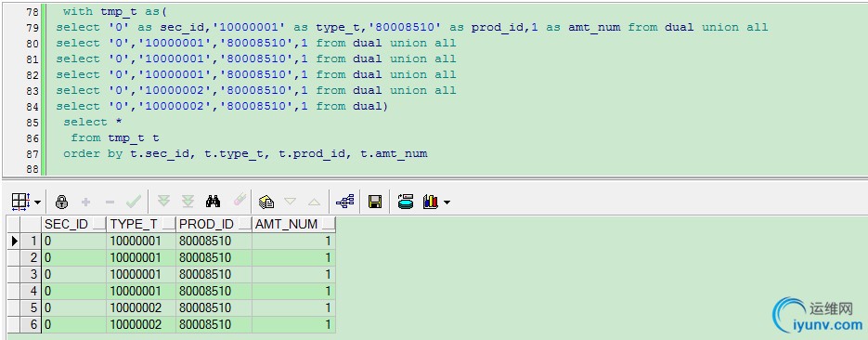Viewport: 868px width, 340px height.
Task: Click the Export results floppy disk icon
Action: (375, 203)
